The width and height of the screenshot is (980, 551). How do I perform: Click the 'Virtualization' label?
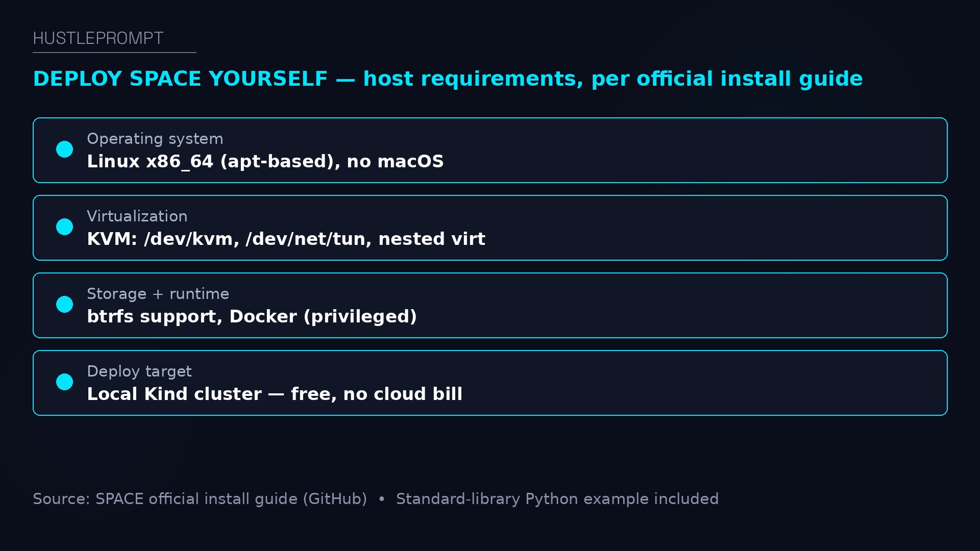pyautogui.click(x=137, y=216)
